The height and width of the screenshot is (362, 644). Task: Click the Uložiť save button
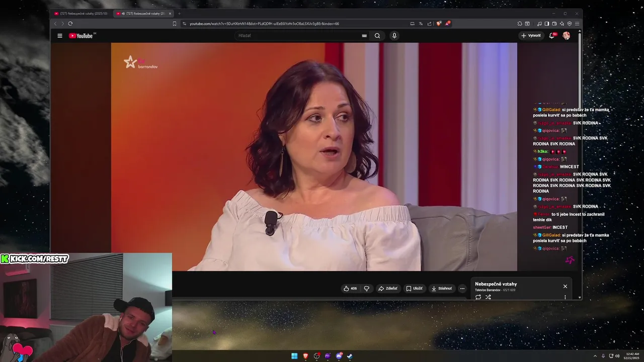tap(415, 289)
